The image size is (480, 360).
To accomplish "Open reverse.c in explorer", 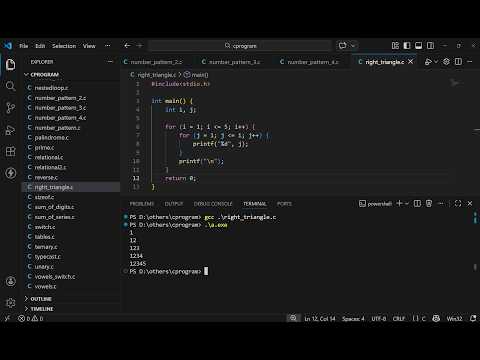I will coord(46,177).
